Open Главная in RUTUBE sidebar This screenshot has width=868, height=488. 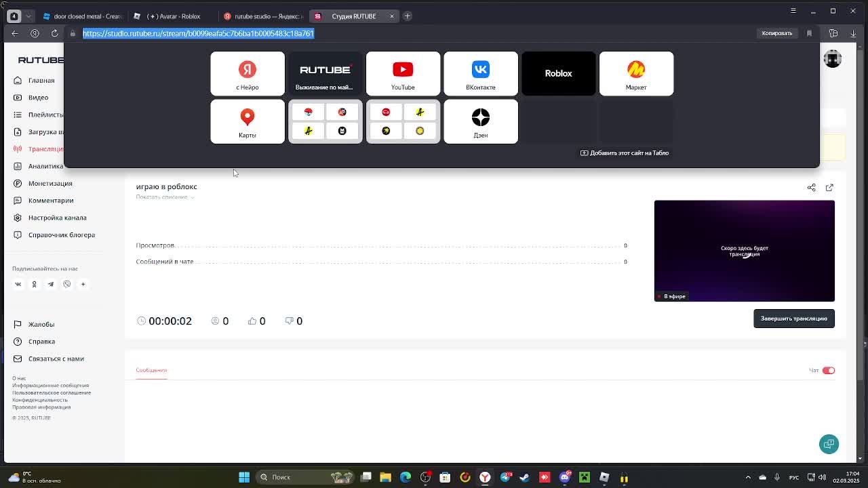[x=41, y=81]
